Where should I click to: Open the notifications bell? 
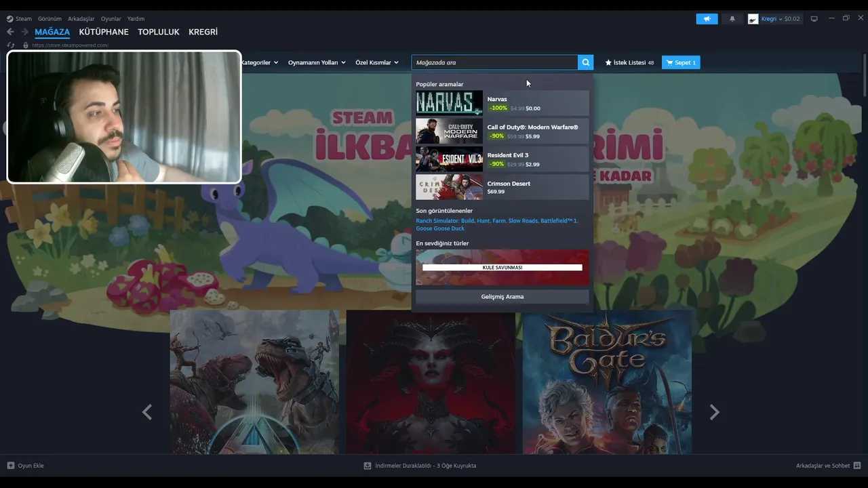coord(732,19)
